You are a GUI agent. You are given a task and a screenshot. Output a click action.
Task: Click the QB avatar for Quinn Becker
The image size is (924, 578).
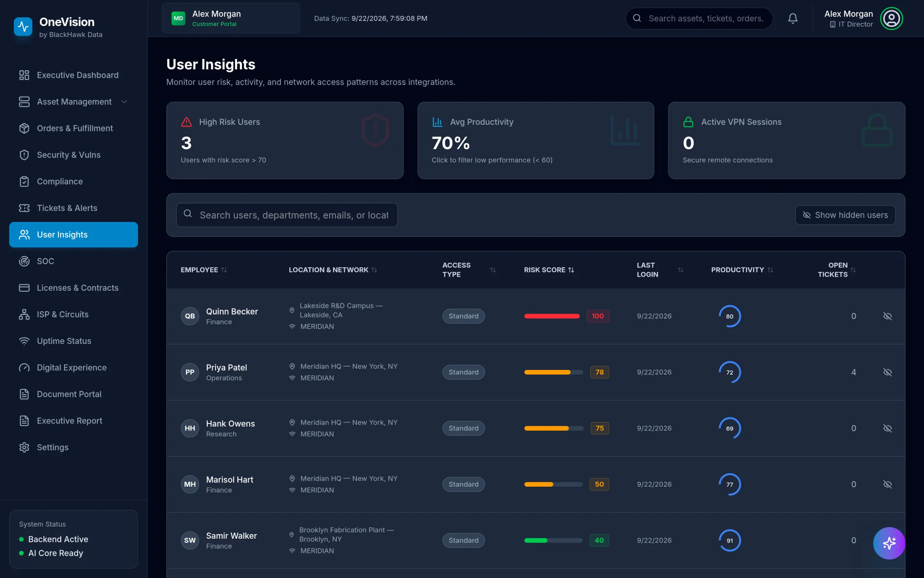190,316
